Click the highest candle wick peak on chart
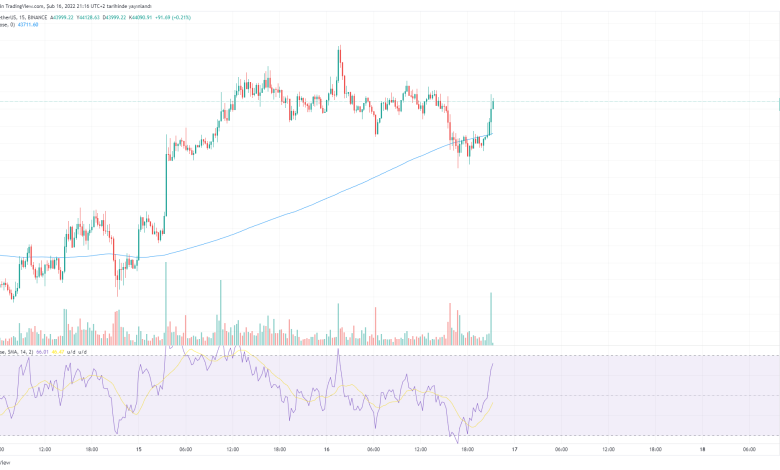 (340, 47)
